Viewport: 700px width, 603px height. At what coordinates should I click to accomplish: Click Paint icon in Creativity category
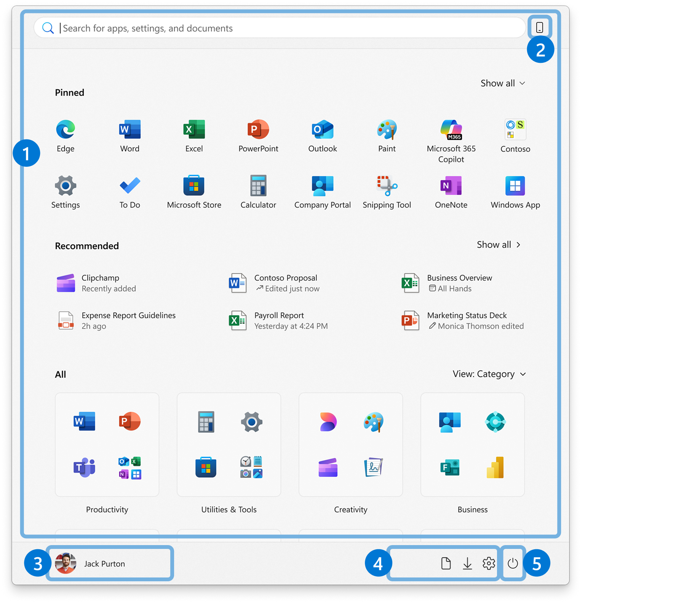point(374,422)
